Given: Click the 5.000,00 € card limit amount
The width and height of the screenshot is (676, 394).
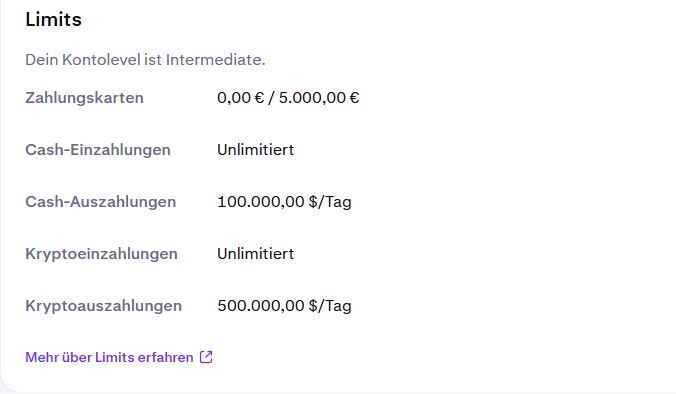Looking at the screenshot, I should pos(319,98).
